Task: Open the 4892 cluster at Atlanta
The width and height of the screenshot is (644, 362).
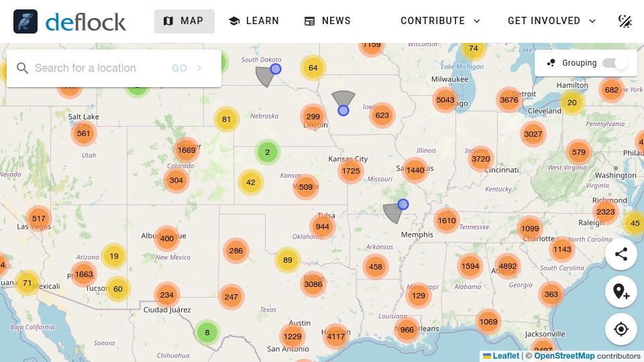Action: tap(508, 266)
